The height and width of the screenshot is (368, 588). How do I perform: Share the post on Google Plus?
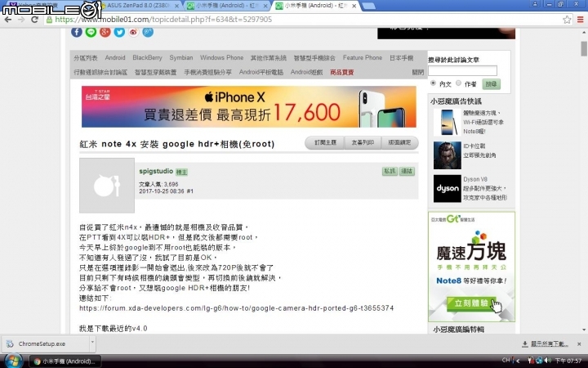[105, 32]
